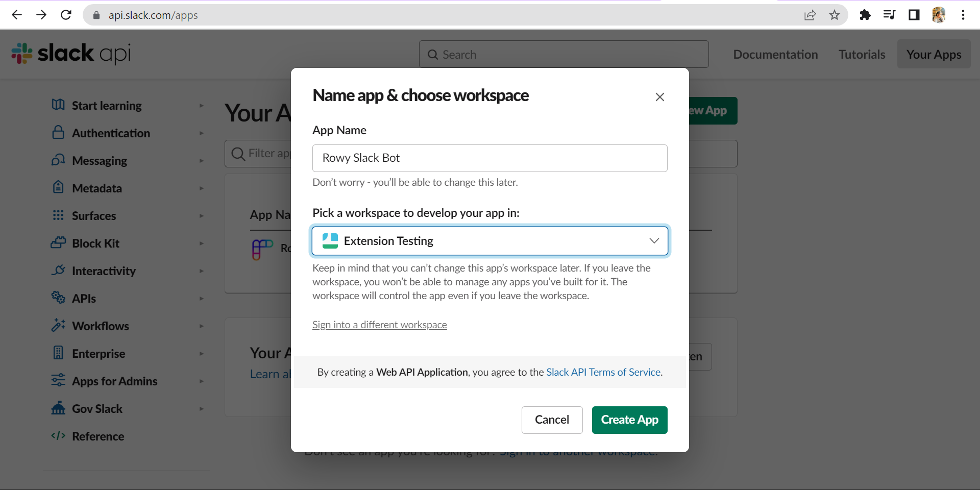Open Chrome three-dot menu

(x=963, y=15)
